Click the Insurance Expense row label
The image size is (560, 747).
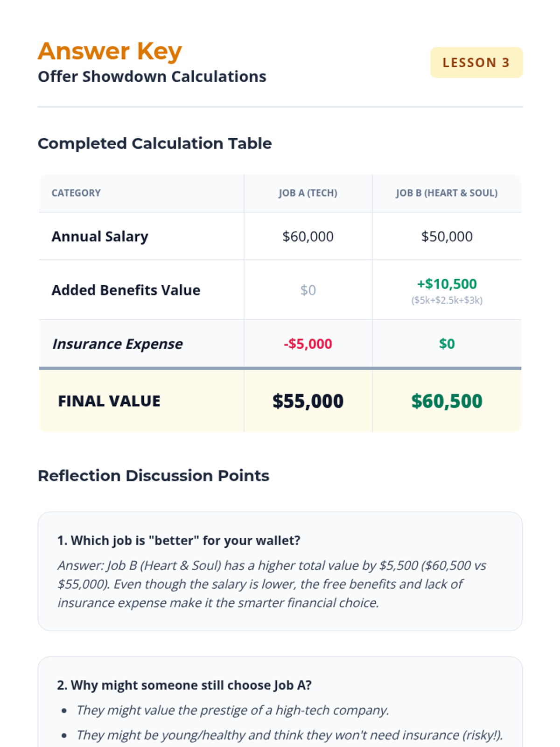pyautogui.click(x=117, y=344)
